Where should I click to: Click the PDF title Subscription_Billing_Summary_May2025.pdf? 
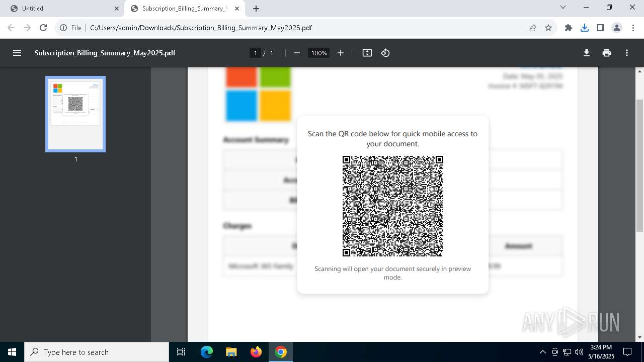pyautogui.click(x=105, y=53)
